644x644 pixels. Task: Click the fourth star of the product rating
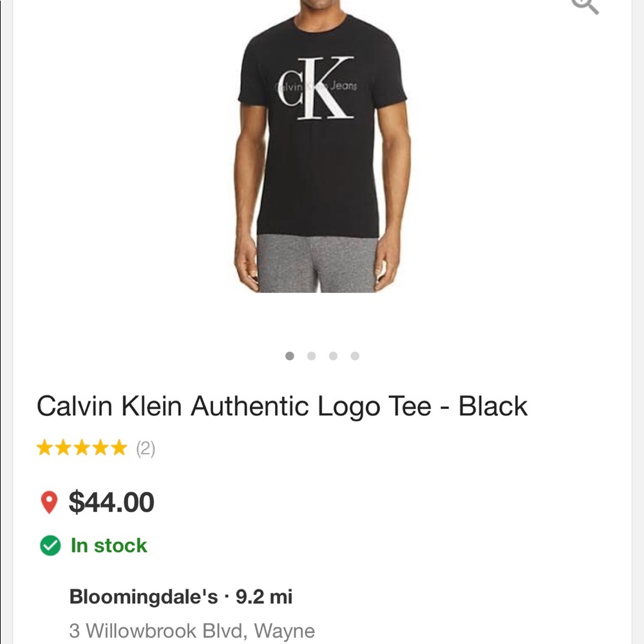[101, 447]
